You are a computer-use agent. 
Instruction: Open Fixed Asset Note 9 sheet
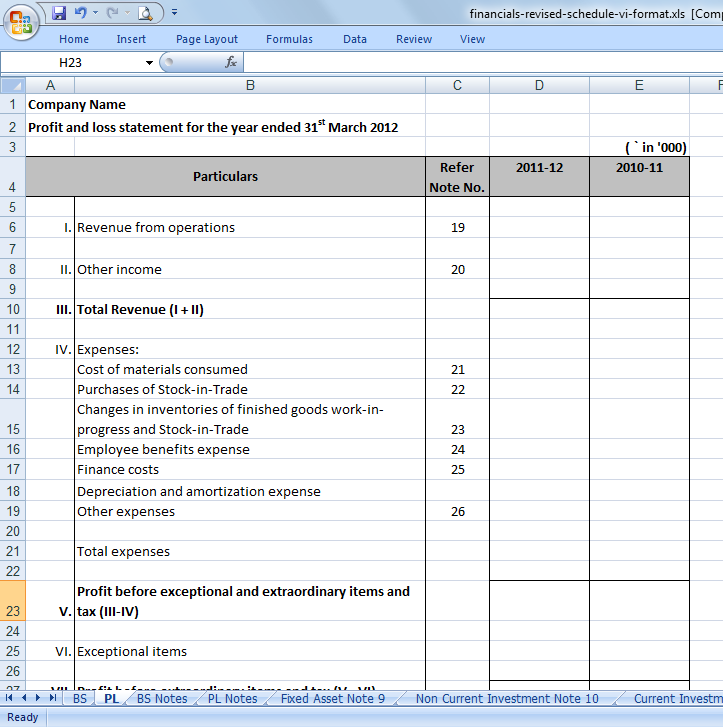333,699
